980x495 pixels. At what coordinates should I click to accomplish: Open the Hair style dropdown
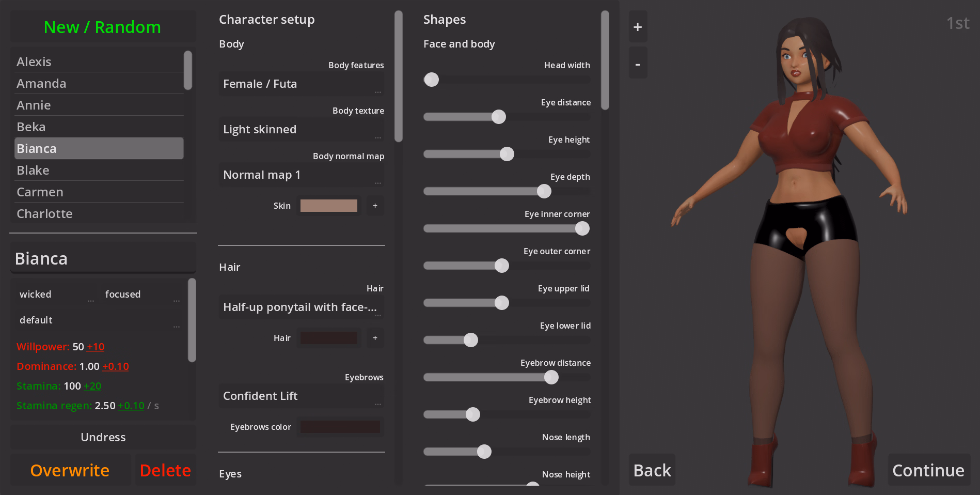tap(301, 307)
